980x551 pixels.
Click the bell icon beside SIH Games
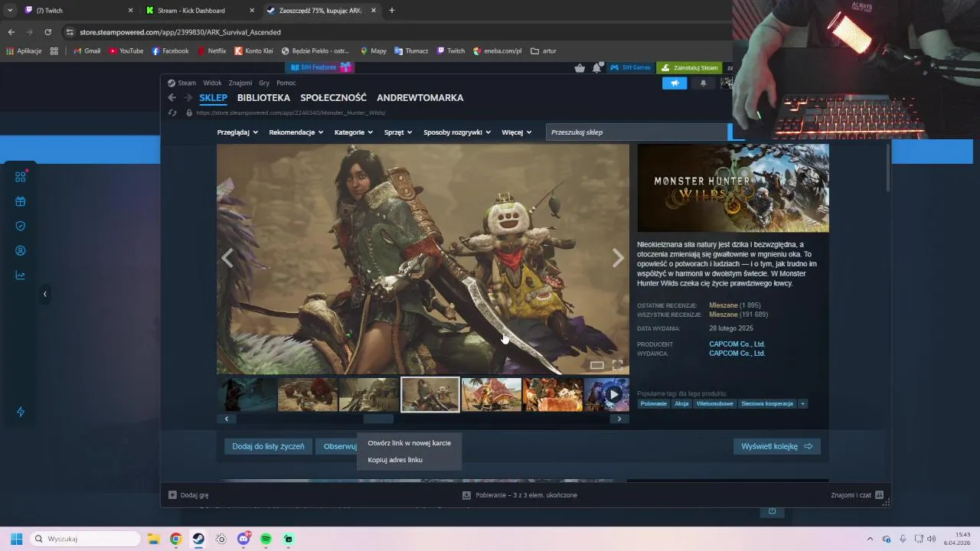tap(597, 67)
